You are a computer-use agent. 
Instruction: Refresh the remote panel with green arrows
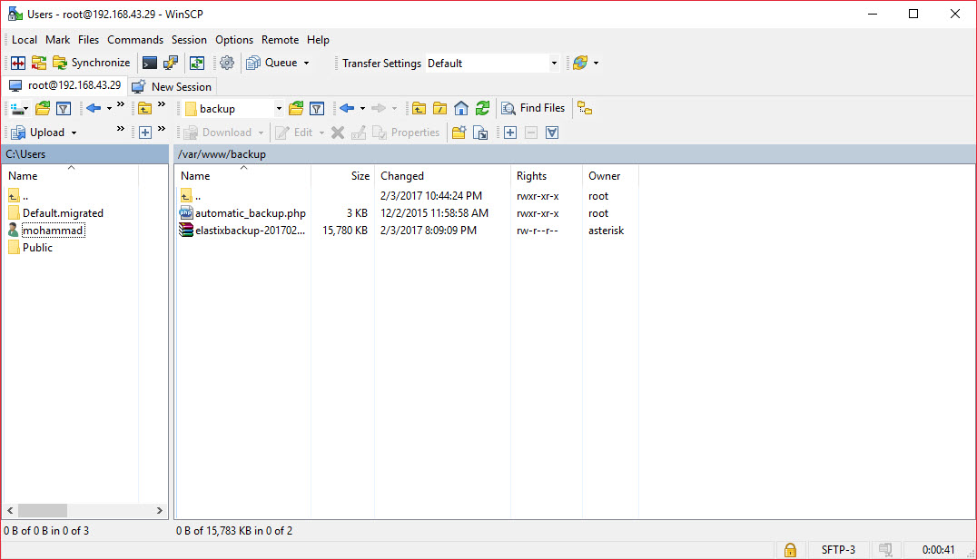pyautogui.click(x=483, y=108)
